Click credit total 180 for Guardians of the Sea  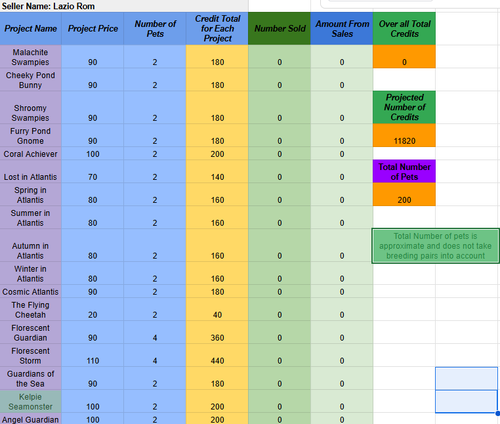pyautogui.click(x=217, y=378)
